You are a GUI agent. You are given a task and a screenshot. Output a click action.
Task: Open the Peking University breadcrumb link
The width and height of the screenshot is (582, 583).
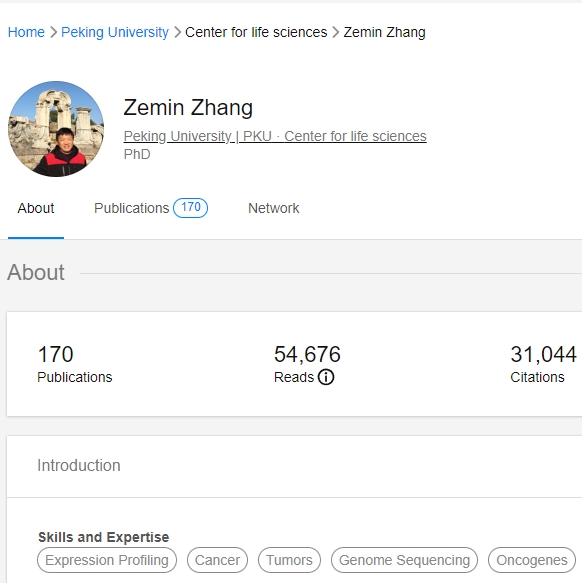[x=115, y=32]
